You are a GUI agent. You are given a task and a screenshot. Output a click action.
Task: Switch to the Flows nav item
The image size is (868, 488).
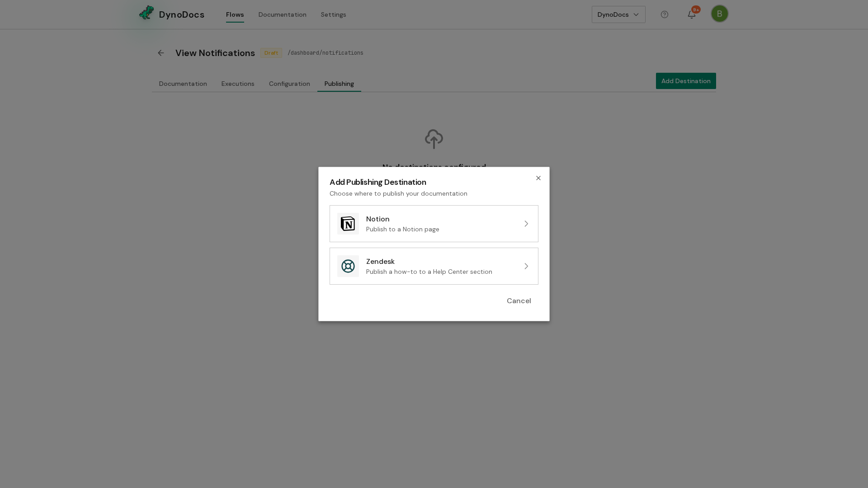pos(235,14)
